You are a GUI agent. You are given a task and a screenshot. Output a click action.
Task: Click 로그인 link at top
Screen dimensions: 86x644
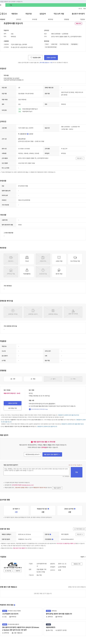click(80, 8)
